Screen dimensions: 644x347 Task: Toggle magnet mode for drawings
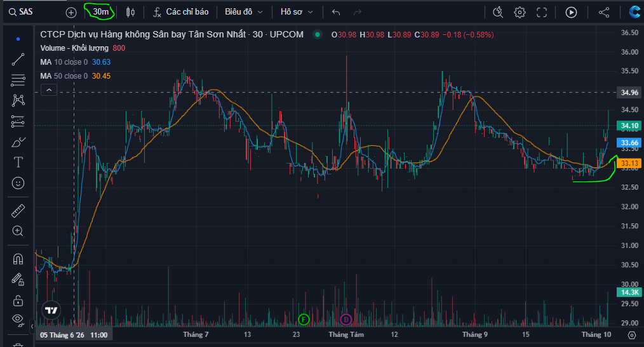coord(18,259)
